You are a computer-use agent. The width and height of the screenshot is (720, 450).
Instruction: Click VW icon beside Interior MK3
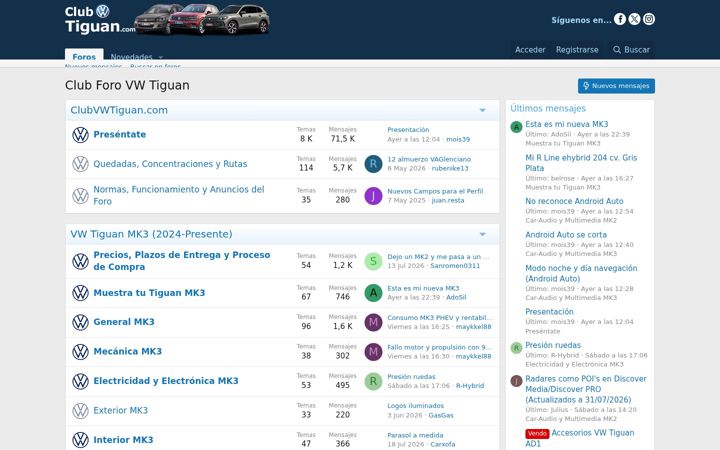coord(80,440)
